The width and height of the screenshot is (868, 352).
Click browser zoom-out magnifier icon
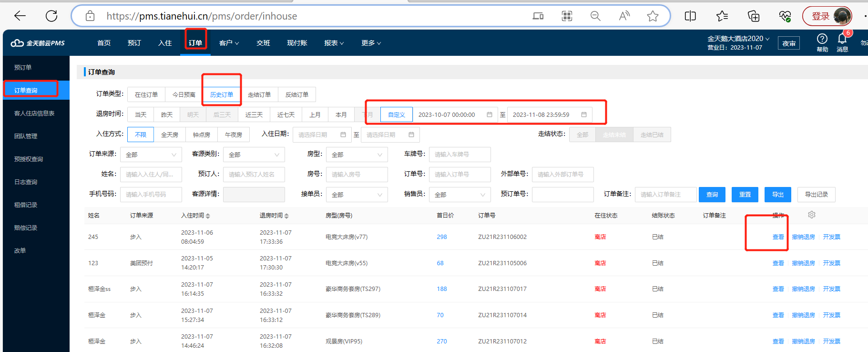pos(595,16)
